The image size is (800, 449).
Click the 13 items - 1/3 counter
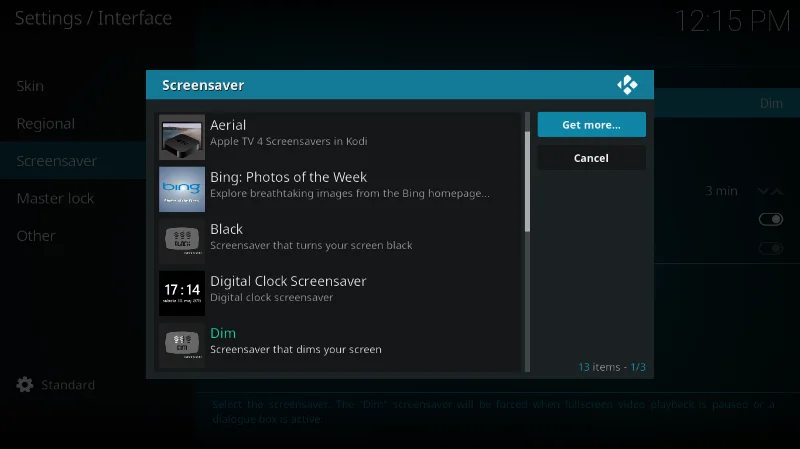point(612,367)
